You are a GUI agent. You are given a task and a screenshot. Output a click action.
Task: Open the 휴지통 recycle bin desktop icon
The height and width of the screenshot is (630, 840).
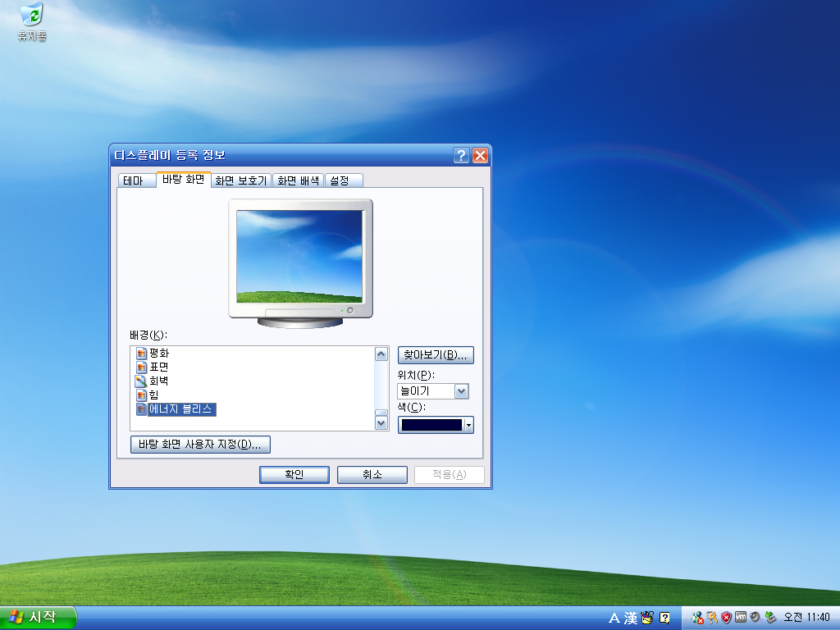point(32,22)
